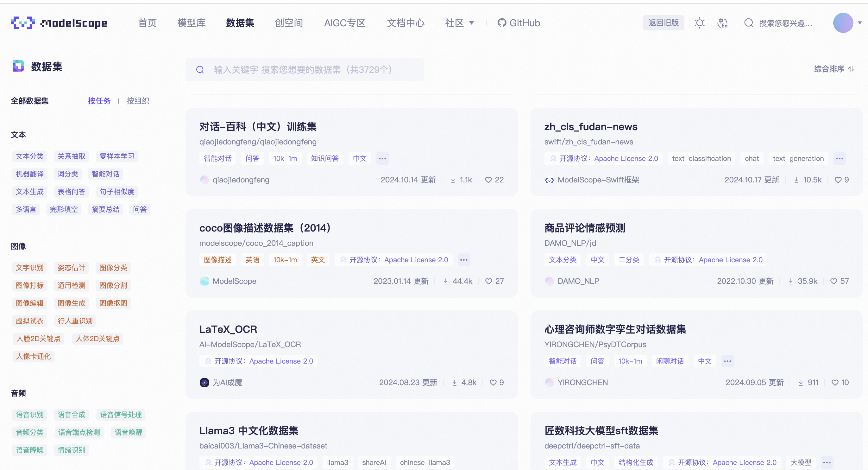
Task: Open the 模型库 navigation tab
Action: pyautogui.click(x=191, y=22)
